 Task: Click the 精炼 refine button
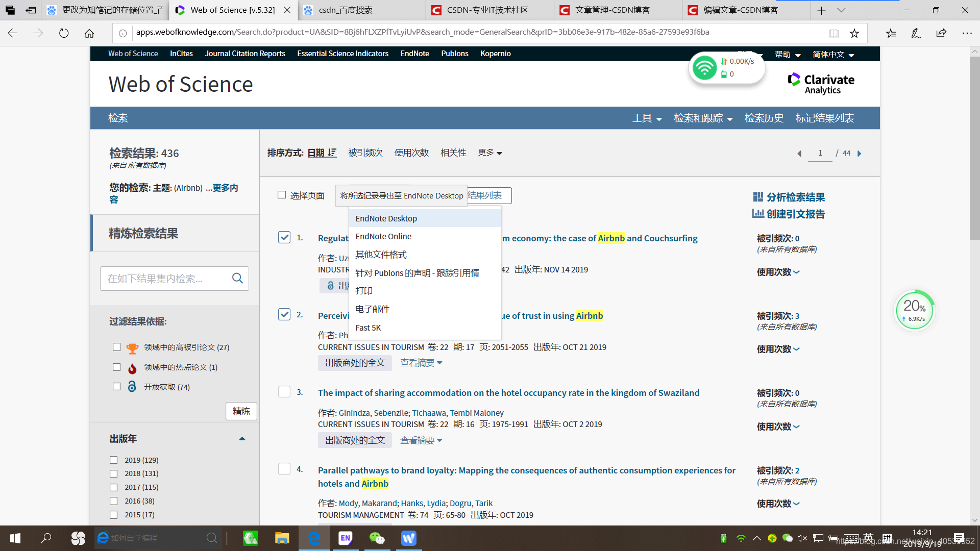(241, 411)
